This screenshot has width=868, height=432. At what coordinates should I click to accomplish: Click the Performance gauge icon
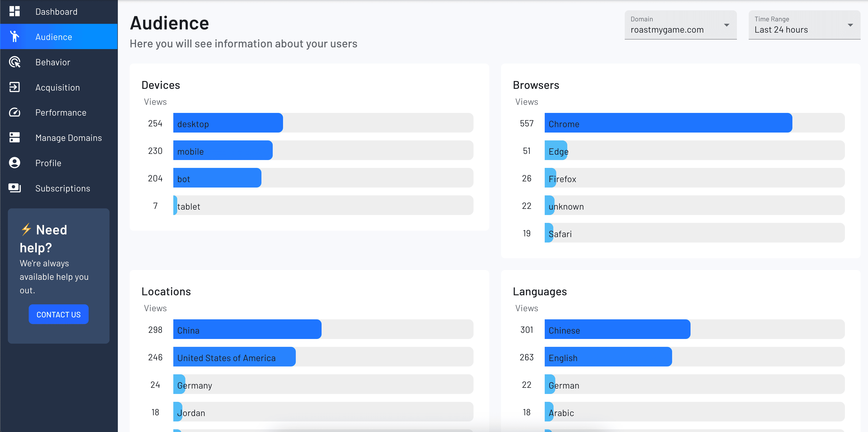click(x=14, y=113)
